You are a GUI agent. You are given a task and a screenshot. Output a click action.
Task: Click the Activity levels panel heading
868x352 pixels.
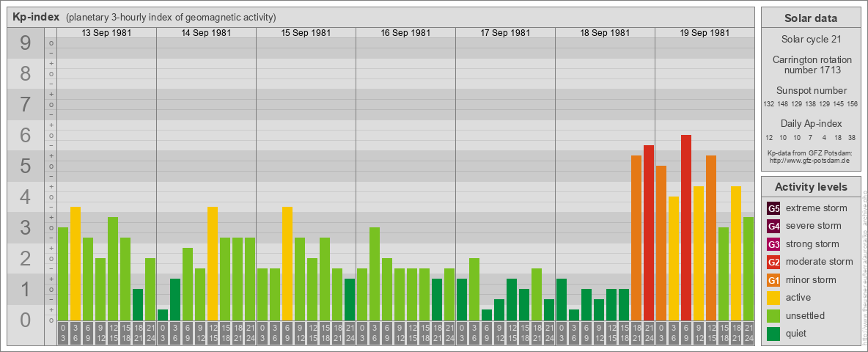811,187
